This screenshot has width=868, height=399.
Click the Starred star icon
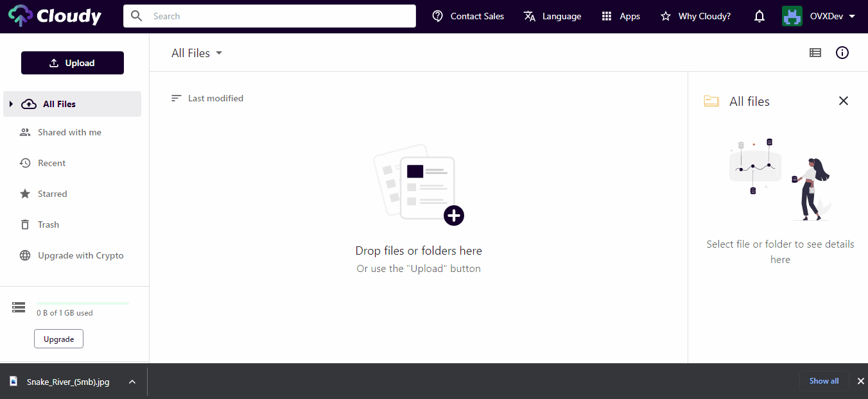point(25,194)
